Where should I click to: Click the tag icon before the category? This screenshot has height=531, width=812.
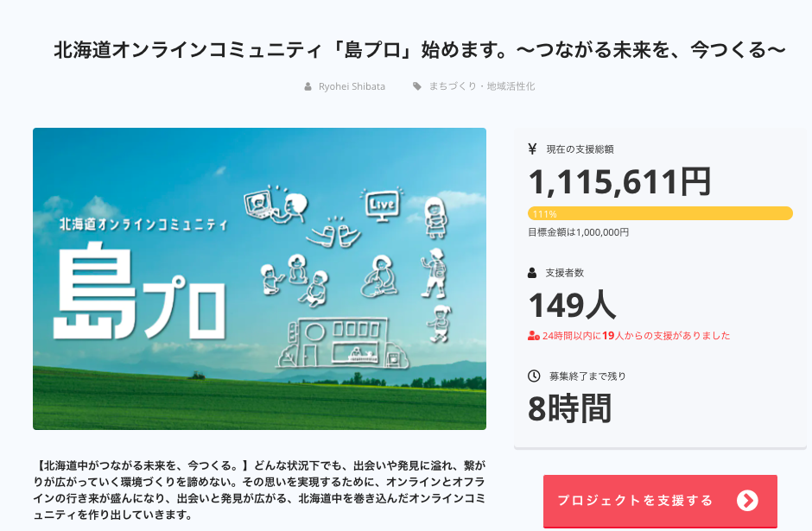pos(417,86)
